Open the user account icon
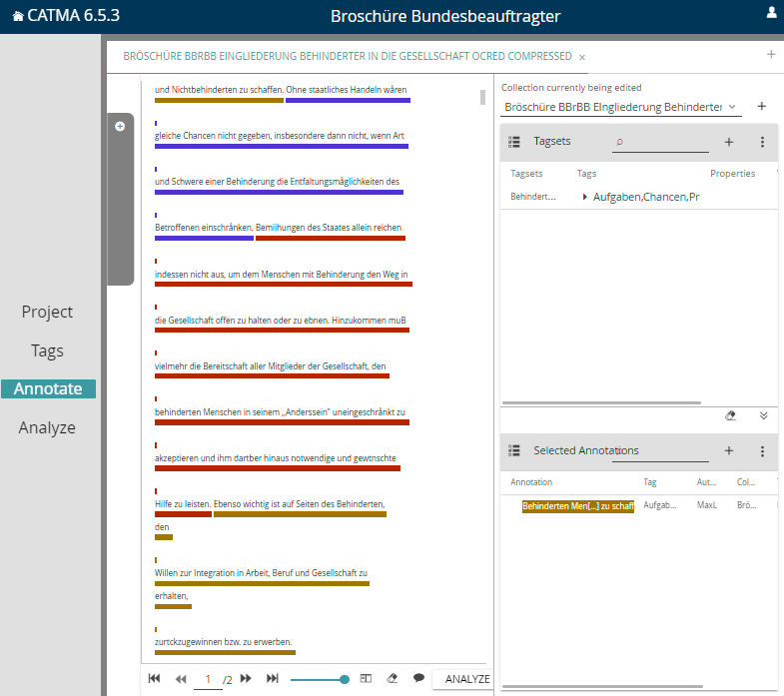Image resolution: width=784 pixels, height=696 pixels. pyautogui.click(x=771, y=13)
